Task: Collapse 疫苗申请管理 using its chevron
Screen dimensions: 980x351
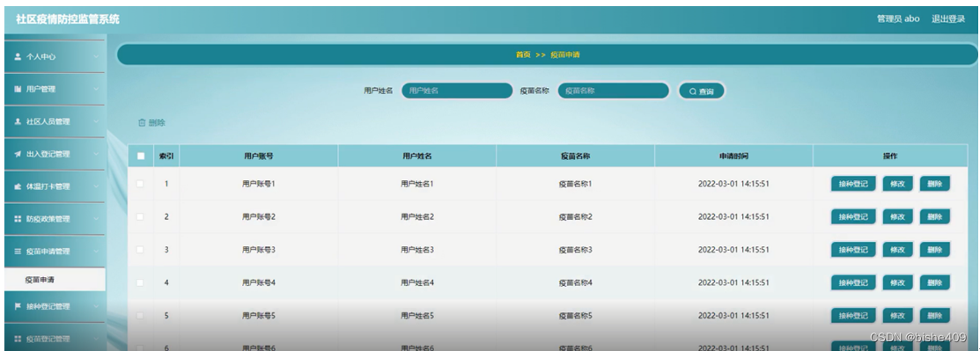Action: (x=96, y=252)
